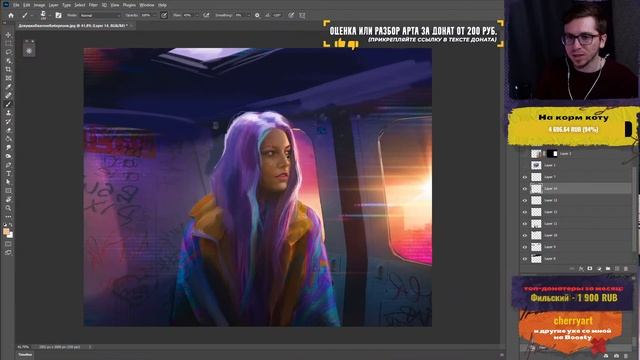The height and width of the screenshot is (360, 640).
Task: Toggle airbrush build-up effects
Action: tap(206, 16)
